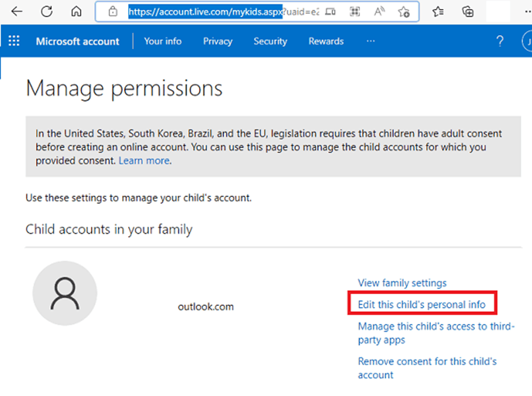532x396 pixels.
Task: Open the Microsoft app launcher grid
Action: click(14, 41)
